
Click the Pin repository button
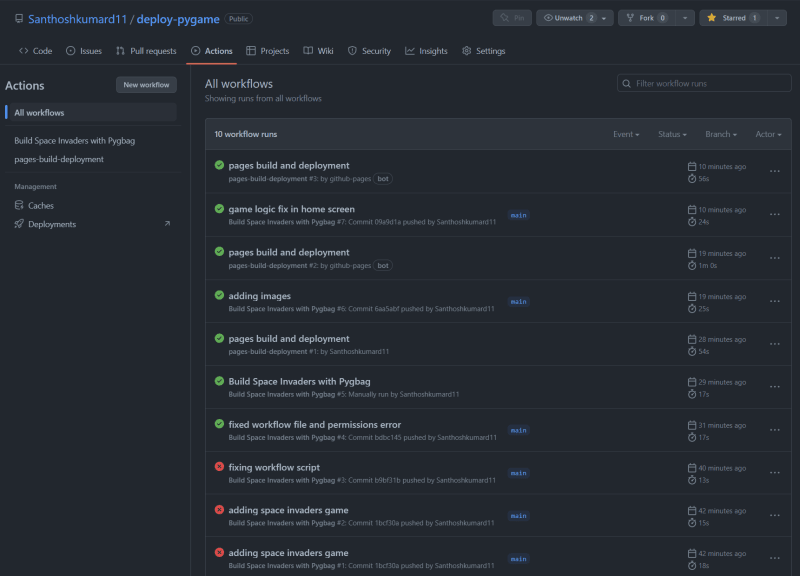pyautogui.click(x=512, y=18)
